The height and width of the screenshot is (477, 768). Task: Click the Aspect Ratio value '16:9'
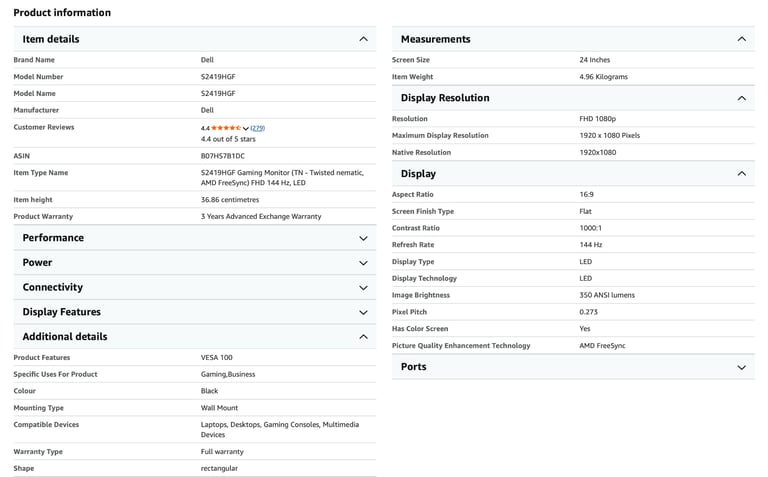(x=586, y=194)
